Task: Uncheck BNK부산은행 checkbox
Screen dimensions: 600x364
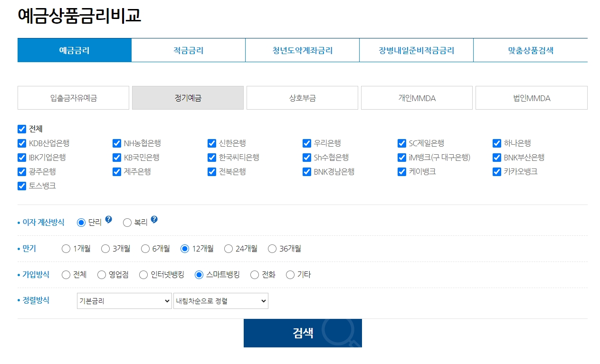Action: [x=497, y=158]
